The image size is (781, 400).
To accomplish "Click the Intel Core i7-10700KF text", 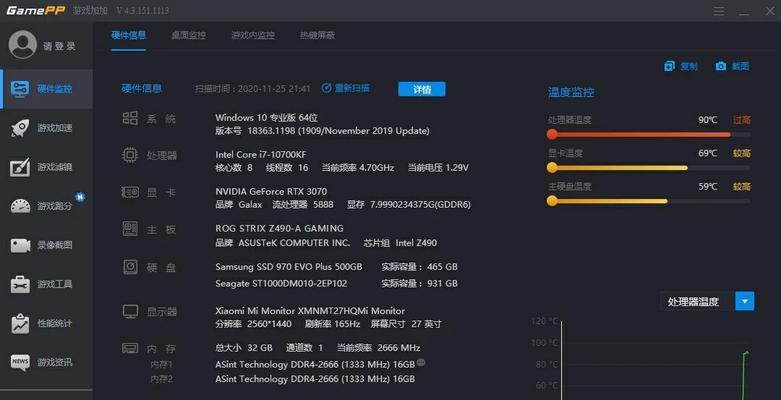I will coord(260,154).
